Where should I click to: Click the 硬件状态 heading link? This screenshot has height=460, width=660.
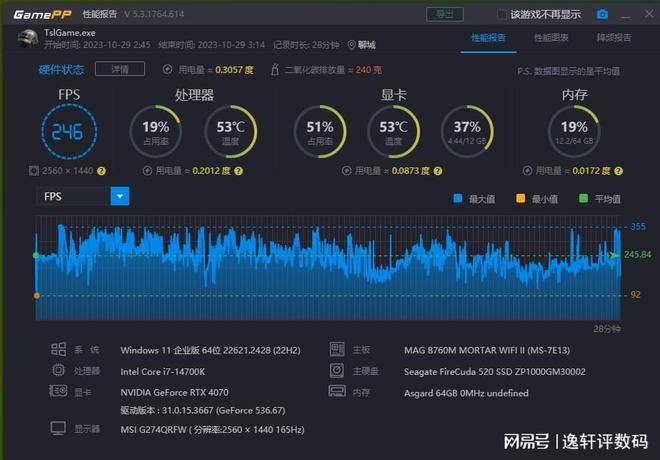click(61, 69)
